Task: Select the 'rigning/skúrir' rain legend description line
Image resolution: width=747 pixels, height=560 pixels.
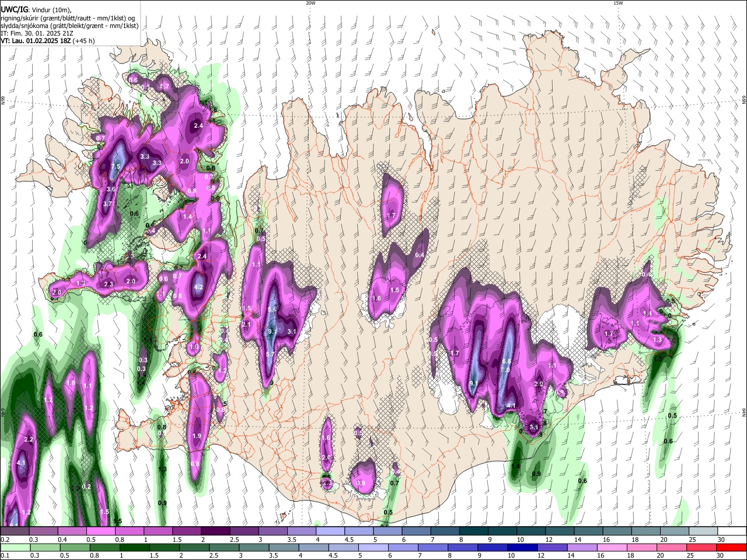Action: [x=68, y=18]
